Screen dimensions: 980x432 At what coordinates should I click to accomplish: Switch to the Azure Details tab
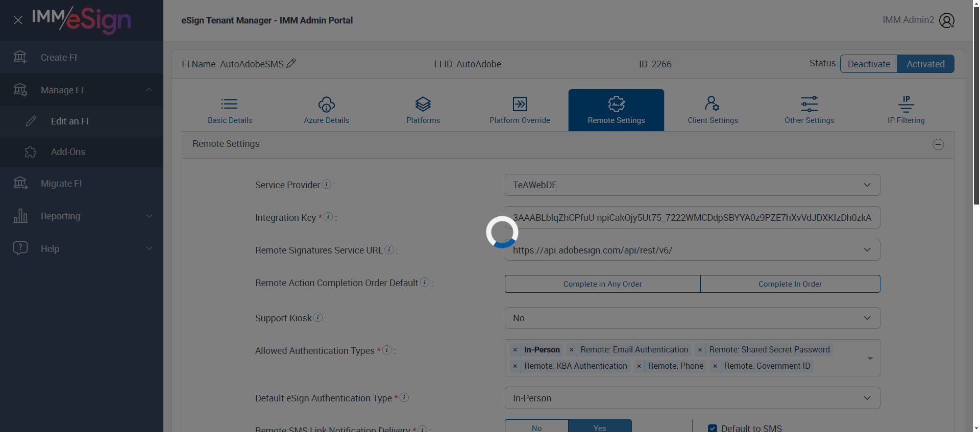coord(327,110)
